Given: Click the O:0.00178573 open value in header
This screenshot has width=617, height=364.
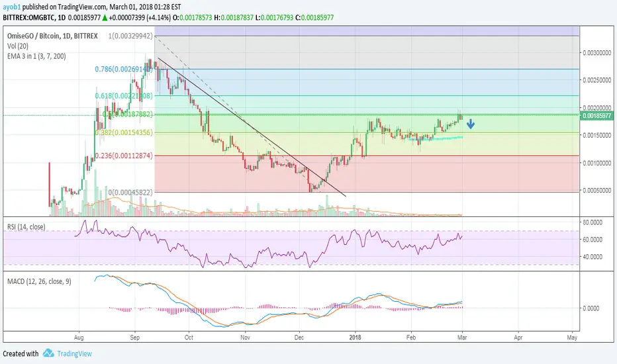Looking at the screenshot, I should (x=193, y=18).
